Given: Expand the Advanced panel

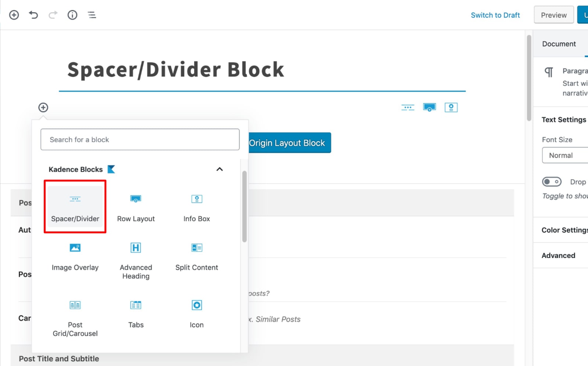Looking at the screenshot, I should pos(561,255).
